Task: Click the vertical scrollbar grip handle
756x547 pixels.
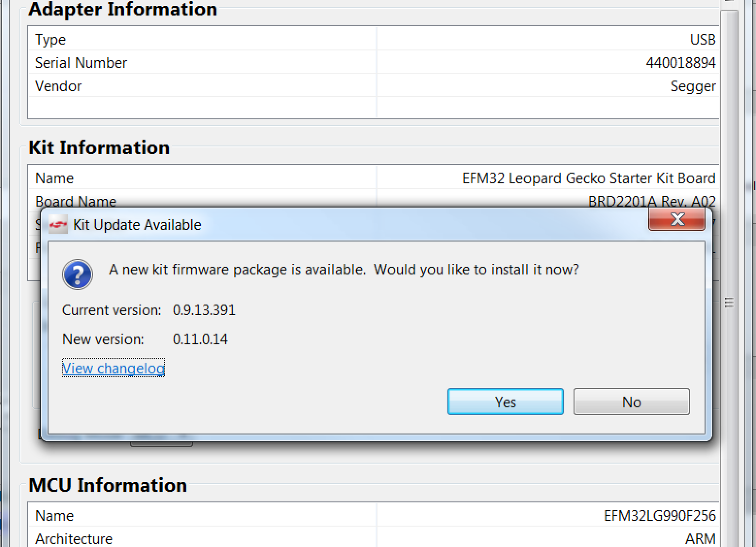Action: coord(728,303)
